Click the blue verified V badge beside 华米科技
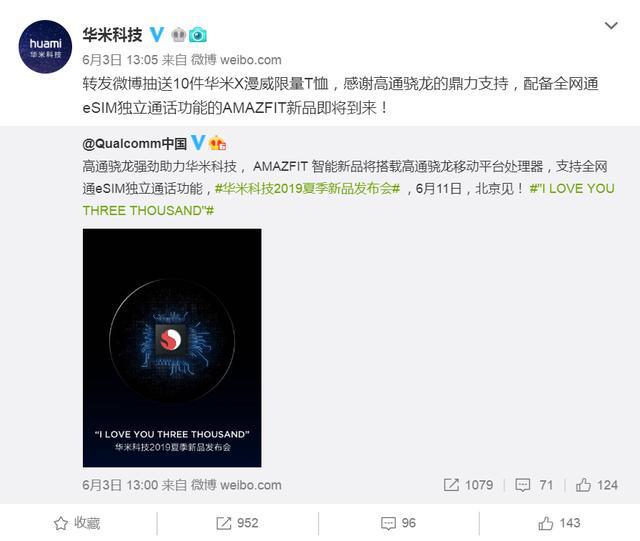640x541 pixels. point(157,35)
